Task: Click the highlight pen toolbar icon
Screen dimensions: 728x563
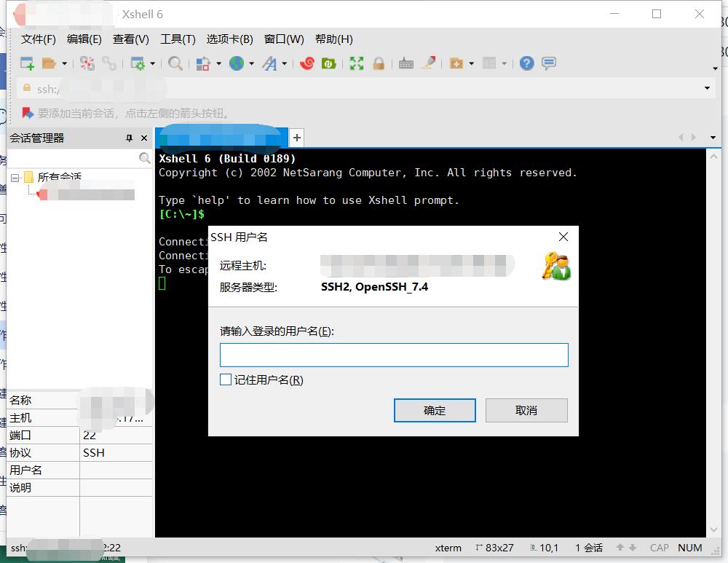Action: tap(428, 63)
